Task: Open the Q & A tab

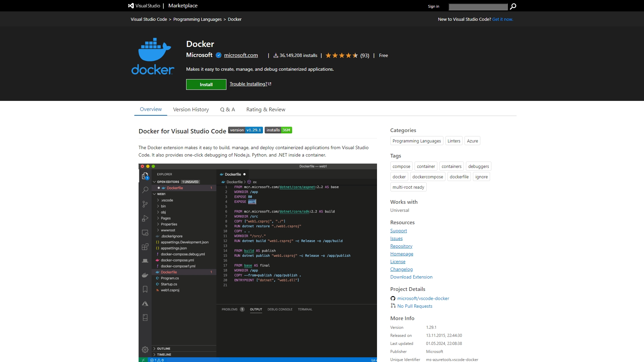Action: point(227,110)
